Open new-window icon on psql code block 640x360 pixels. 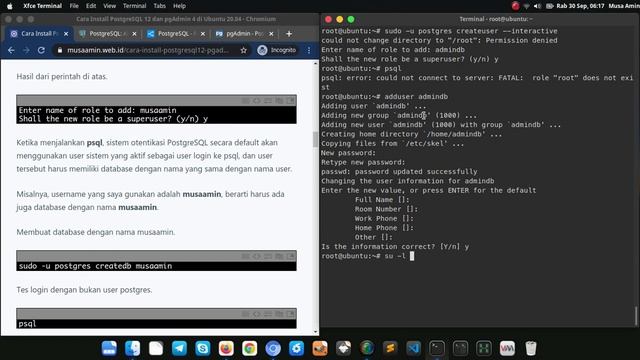point(290,314)
